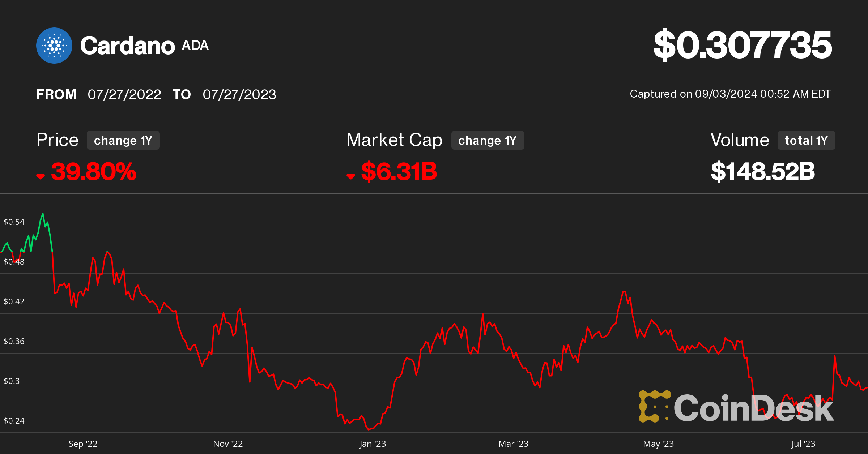
Task: Click the $0.24 y-axis label
Action: (x=14, y=421)
